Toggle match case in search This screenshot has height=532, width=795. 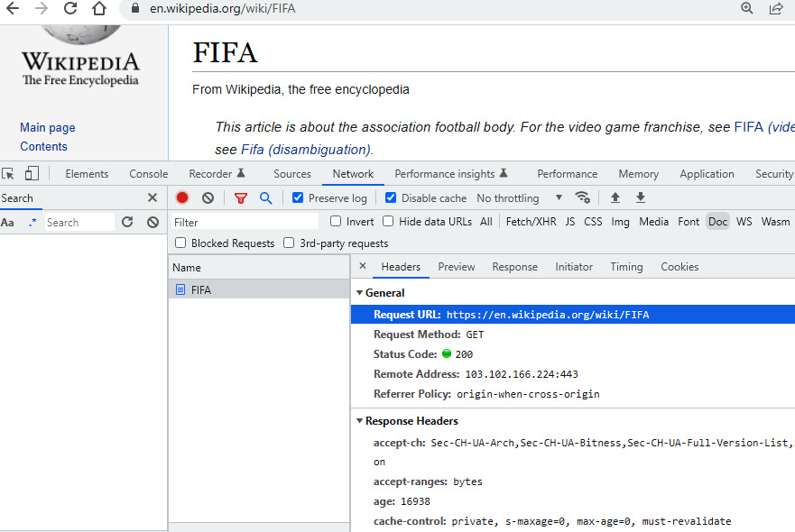7,223
